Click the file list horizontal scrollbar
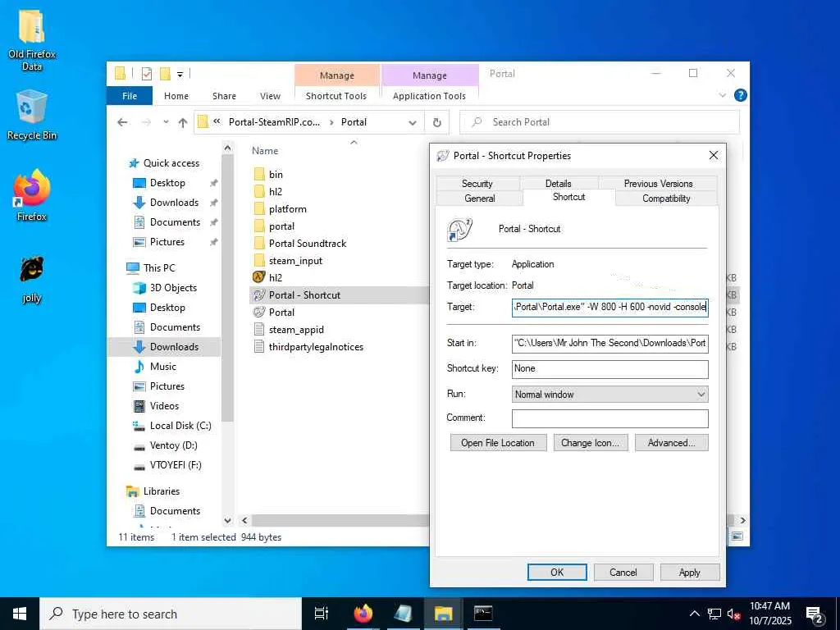The width and height of the screenshot is (840, 630). pos(340,520)
